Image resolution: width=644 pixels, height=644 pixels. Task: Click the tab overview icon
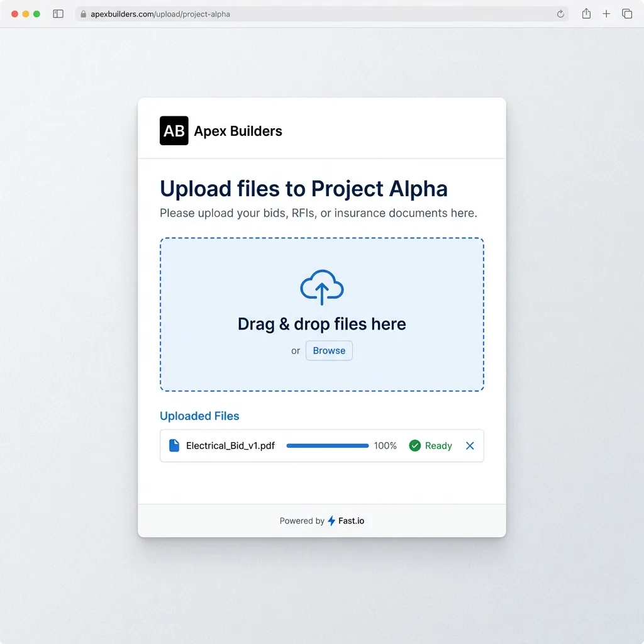coord(627,13)
